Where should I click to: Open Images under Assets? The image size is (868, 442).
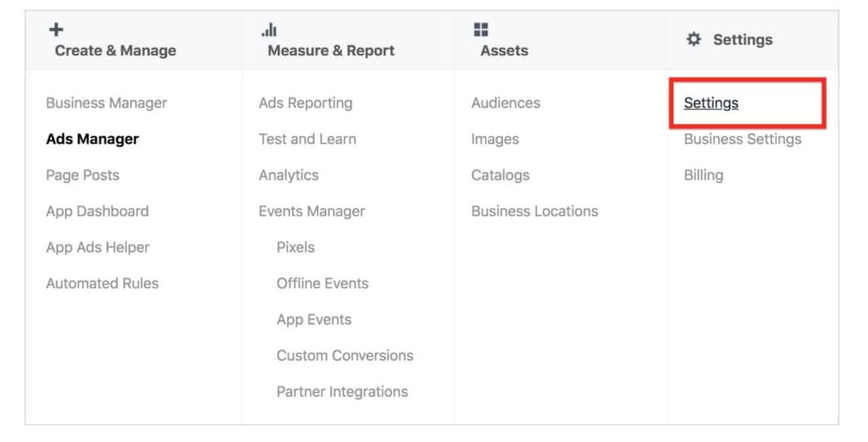coord(495,139)
